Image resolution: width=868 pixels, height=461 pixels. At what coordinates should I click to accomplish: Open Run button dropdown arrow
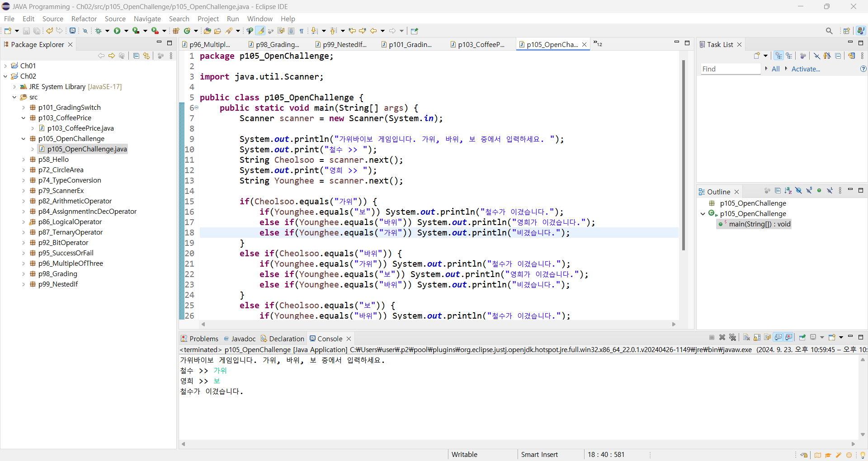126,31
